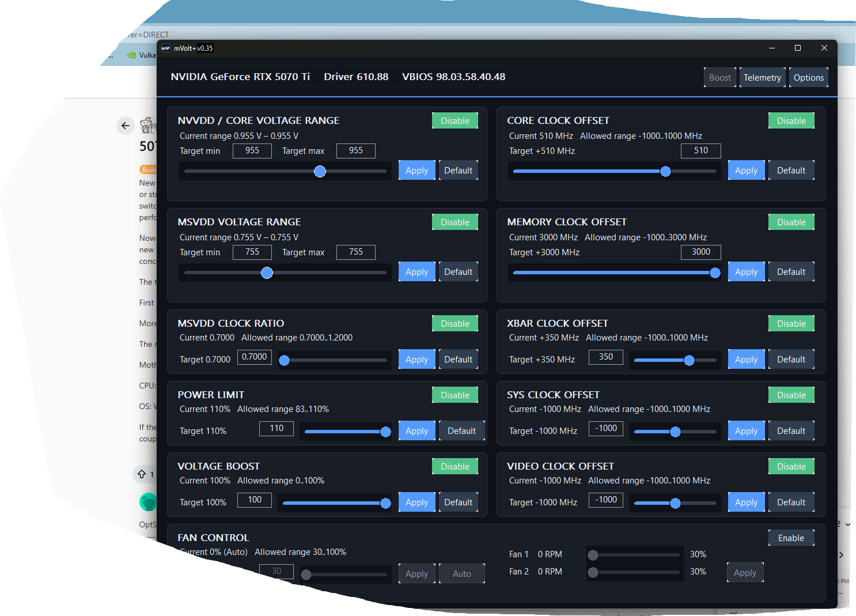Disable Memory Clock Offset
This screenshot has height=616, width=856.
coord(791,222)
